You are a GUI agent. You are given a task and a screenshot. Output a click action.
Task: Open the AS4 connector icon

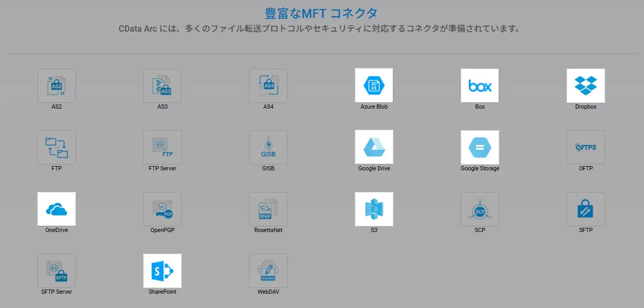tap(268, 85)
